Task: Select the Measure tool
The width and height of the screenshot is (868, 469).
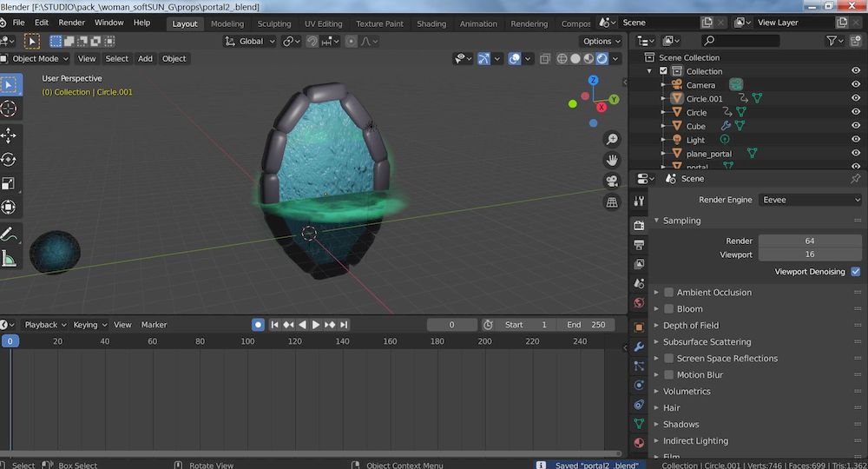Action: (x=9, y=258)
